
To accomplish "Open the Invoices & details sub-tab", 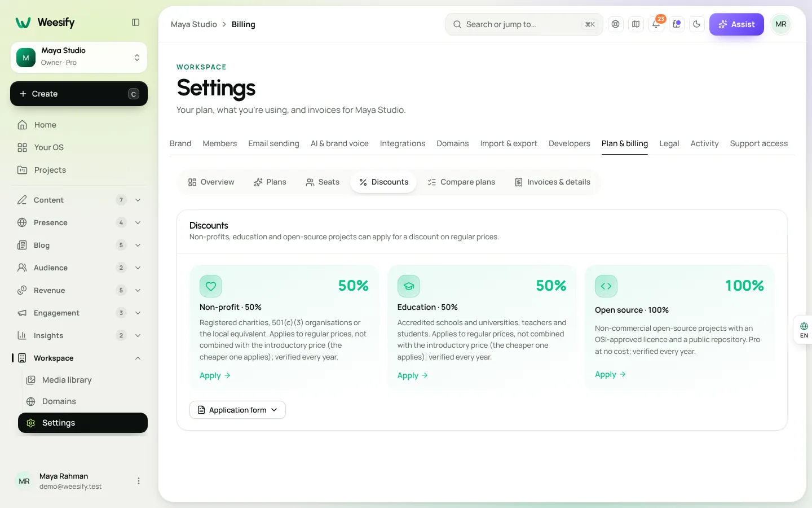I will point(553,182).
